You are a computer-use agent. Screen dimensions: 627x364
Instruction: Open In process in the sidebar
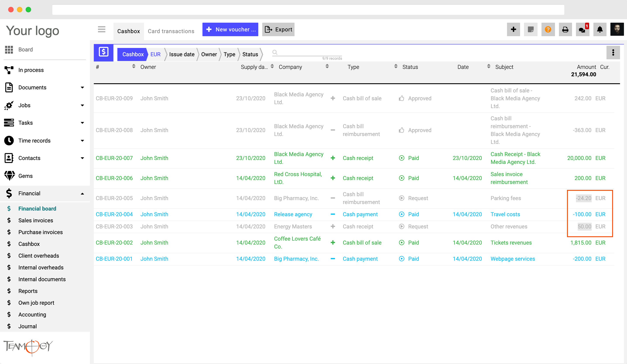click(31, 70)
